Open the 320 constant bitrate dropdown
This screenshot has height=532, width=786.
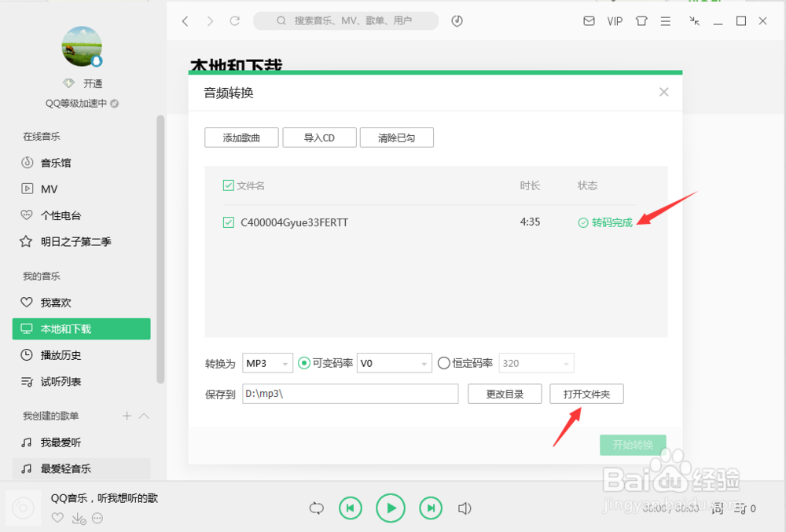(536, 363)
